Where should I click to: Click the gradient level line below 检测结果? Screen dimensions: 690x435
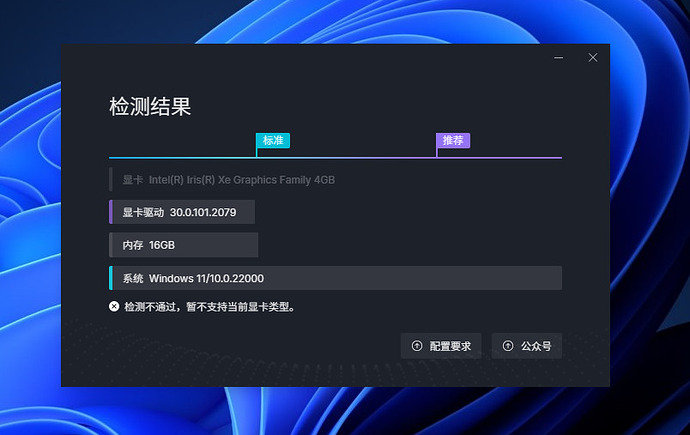pos(350,157)
